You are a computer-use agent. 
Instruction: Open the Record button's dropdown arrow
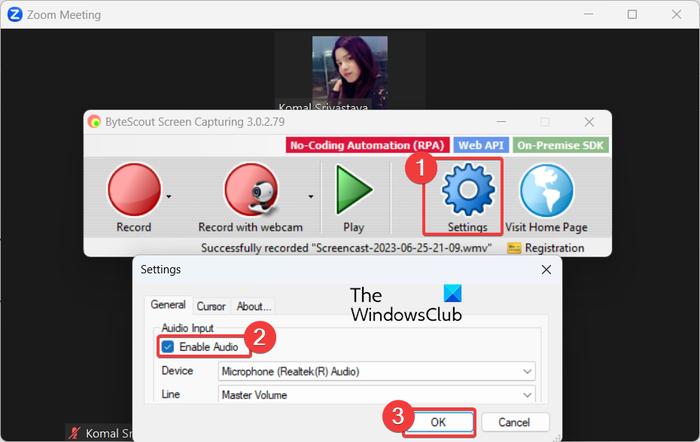(x=169, y=196)
